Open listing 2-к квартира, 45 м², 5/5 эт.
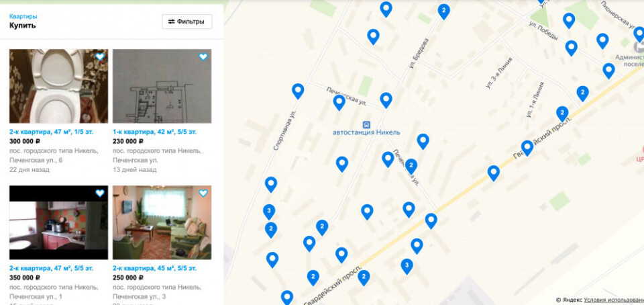Viewport: 644px width, 305px height. pyautogui.click(x=154, y=269)
